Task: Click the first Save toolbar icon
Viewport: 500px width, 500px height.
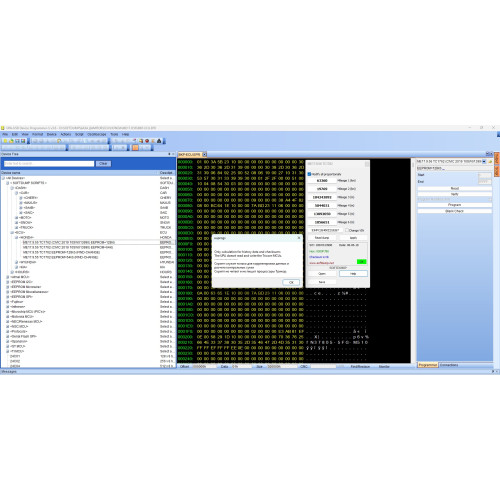Action: [17, 141]
